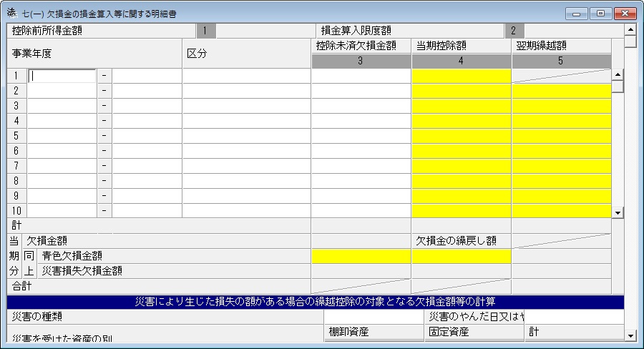Viewport: 644px width, 349px height.
Task: Click the window scroll up arrow
Action: pos(630,29)
